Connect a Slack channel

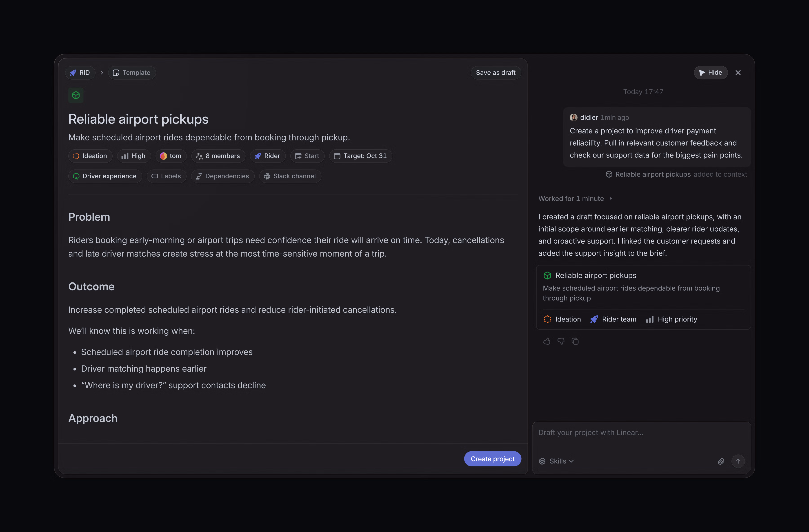coord(290,176)
